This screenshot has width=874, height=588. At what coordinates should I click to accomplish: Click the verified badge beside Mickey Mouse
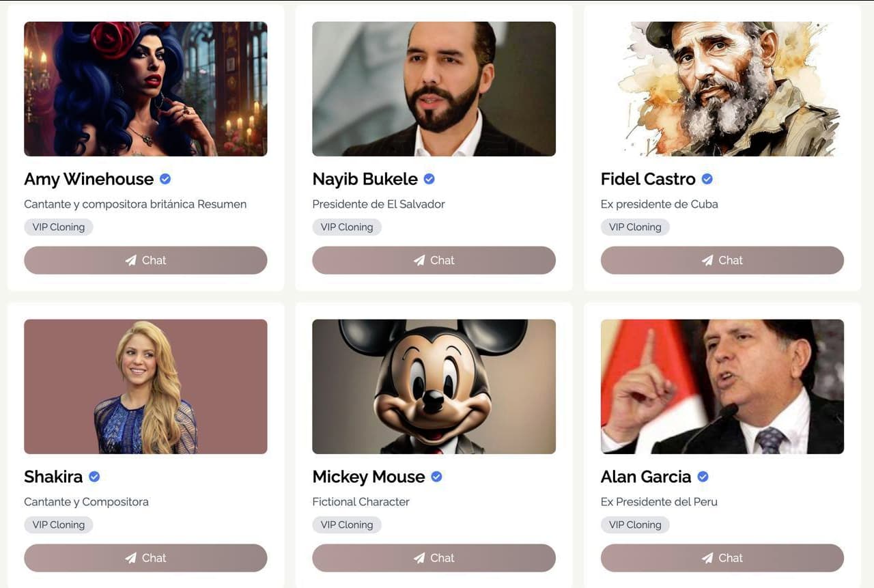pos(436,477)
